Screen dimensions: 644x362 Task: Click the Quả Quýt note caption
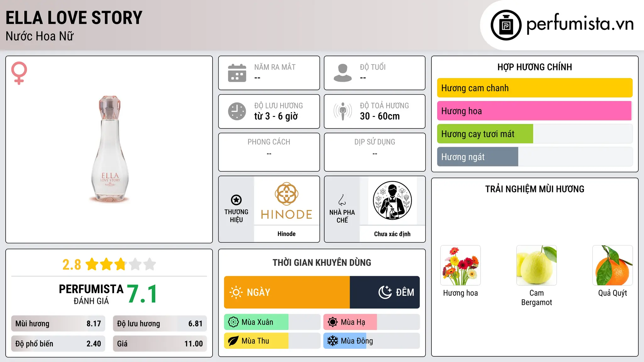(x=613, y=293)
